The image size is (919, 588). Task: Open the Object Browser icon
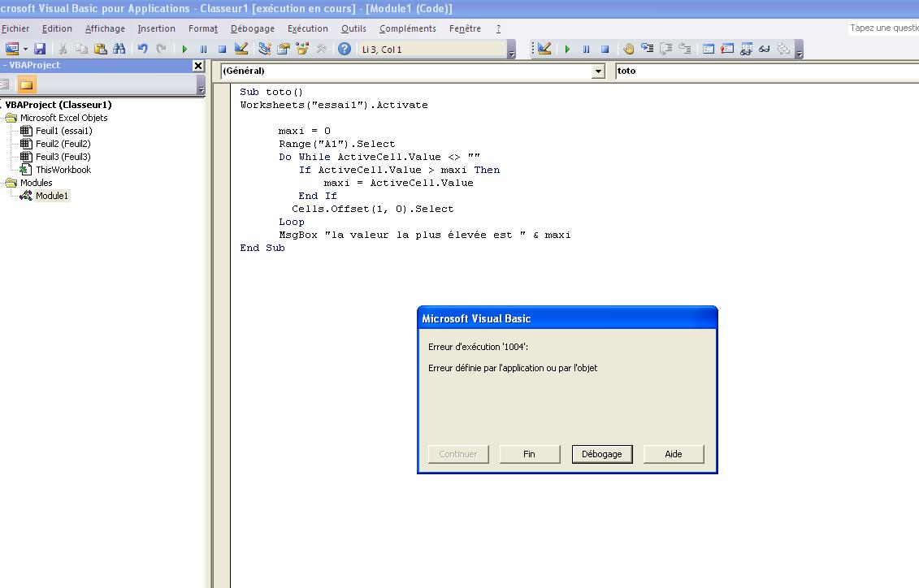[302, 50]
